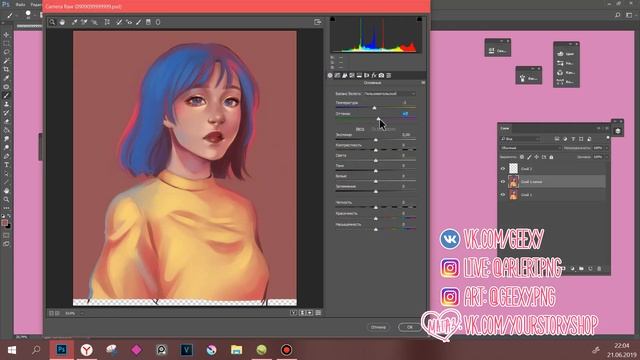Click the new group folder icon in Layers panel
This screenshot has height=360, width=640.
click(x=581, y=269)
